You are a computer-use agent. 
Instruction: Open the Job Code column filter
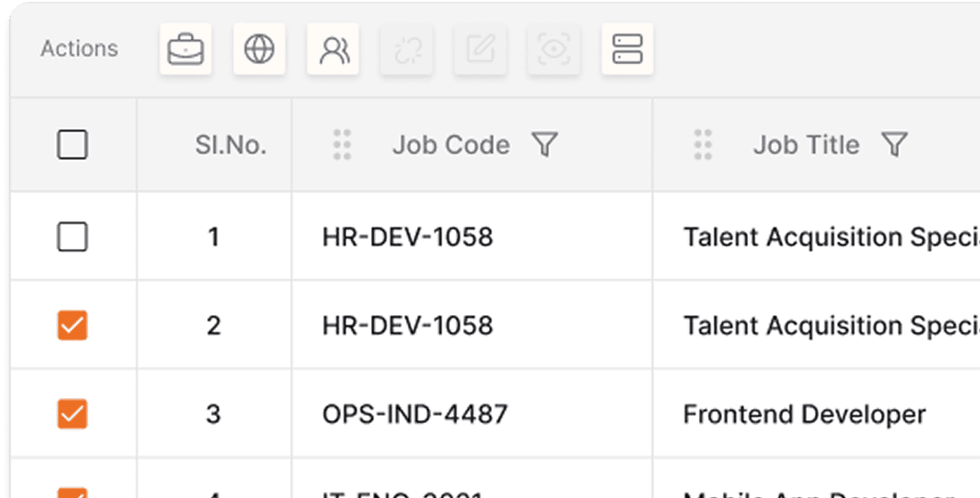544,145
